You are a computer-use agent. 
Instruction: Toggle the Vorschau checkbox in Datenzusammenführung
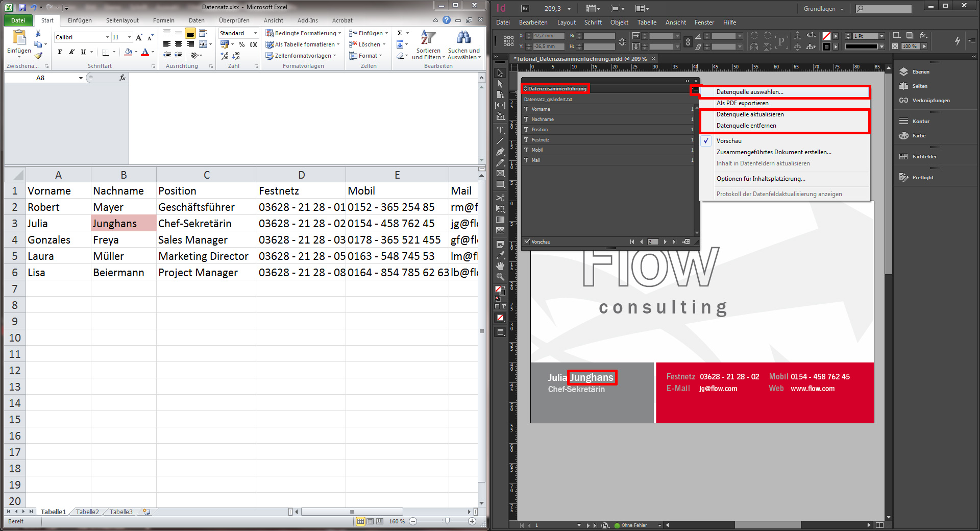(528, 242)
